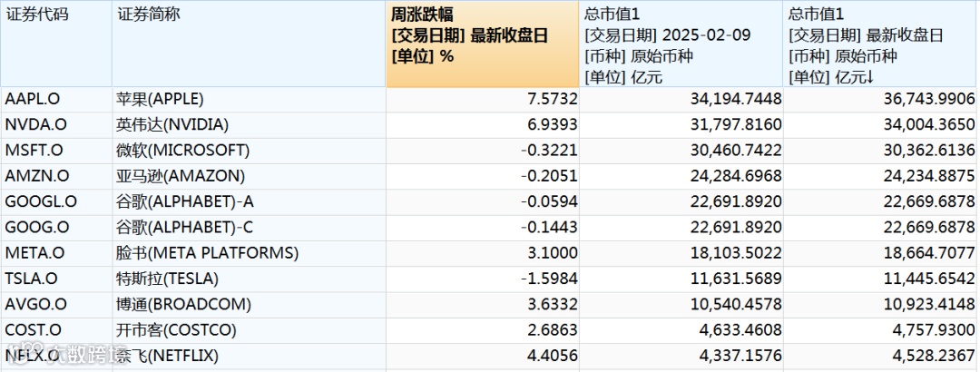Select NVIDIA's latest market cap 34,004.3650
This screenshot has height=372, width=980.
point(881,125)
